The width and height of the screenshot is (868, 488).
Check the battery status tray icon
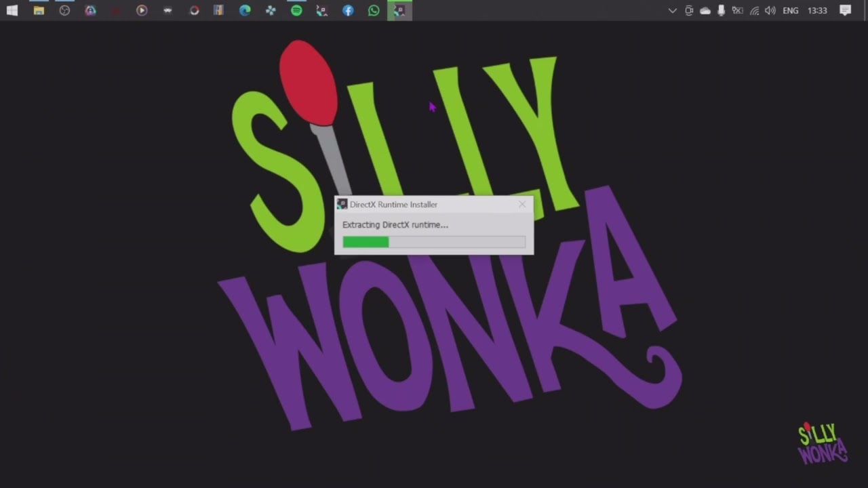737,10
